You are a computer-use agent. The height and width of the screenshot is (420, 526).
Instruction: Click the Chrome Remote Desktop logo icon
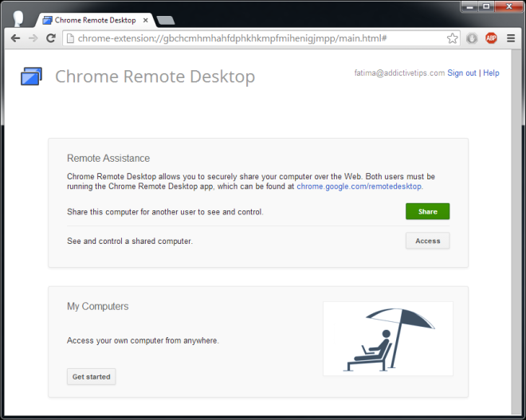pyautogui.click(x=31, y=77)
